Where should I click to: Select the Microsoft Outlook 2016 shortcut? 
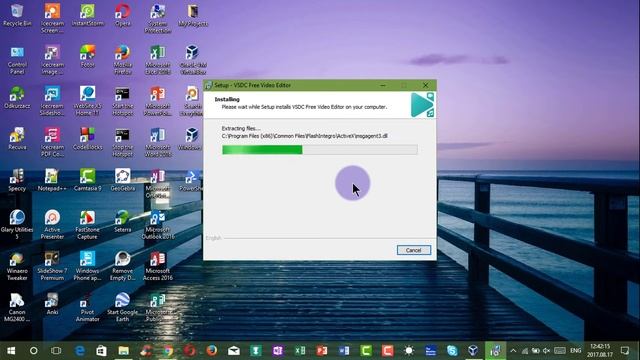(x=158, y=225)
